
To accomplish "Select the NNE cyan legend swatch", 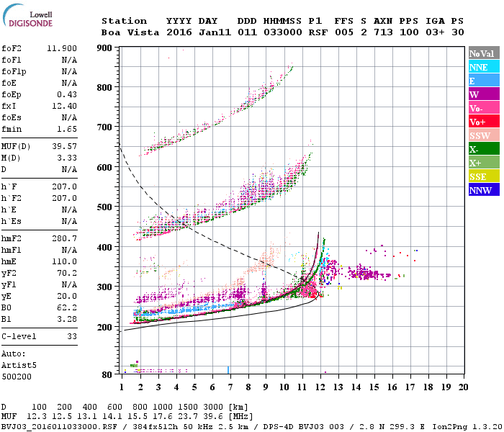I will coord(484,67).
